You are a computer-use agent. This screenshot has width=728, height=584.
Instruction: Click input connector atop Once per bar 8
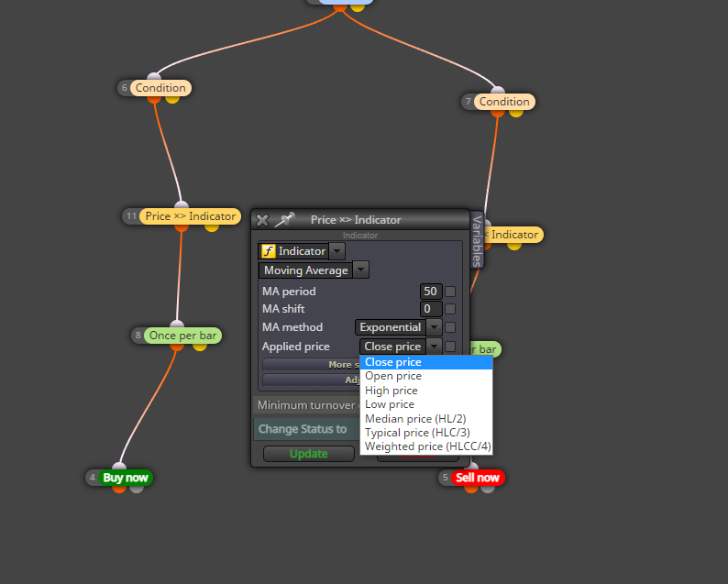(x=177, y=325)
